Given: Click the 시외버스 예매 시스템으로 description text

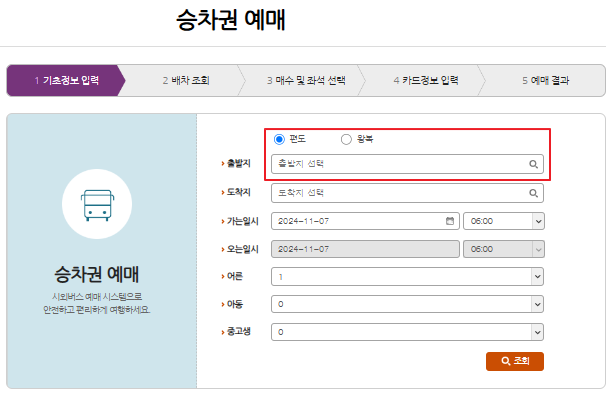Looking at the screenshot, I should point(97,296).
